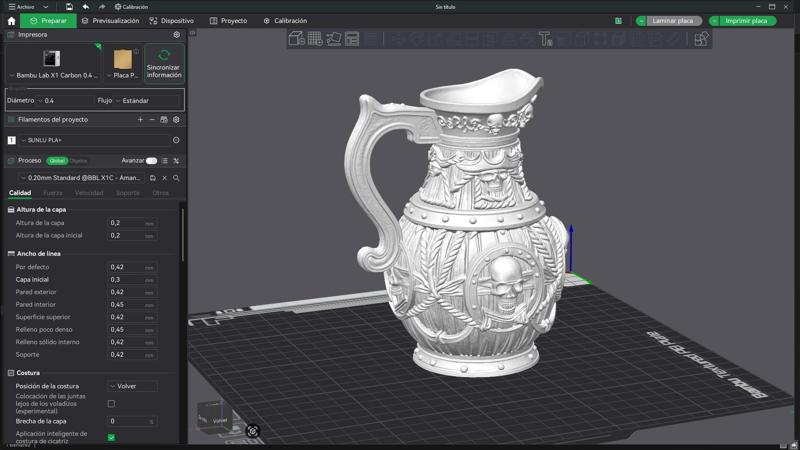Go to the Home screen icon
Screen dimensions: 800x450
click(12, 21)
